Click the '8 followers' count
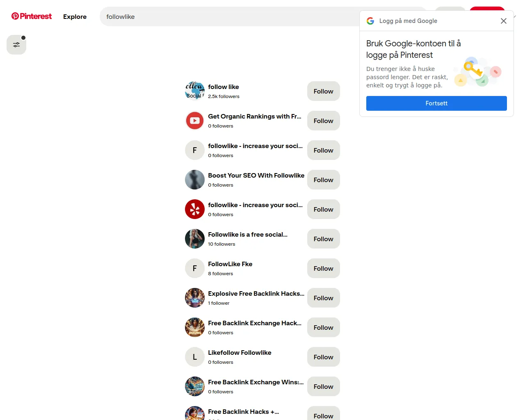Image resolution: width=525 pixels, height=420 pixels. (x=220, y=274)
